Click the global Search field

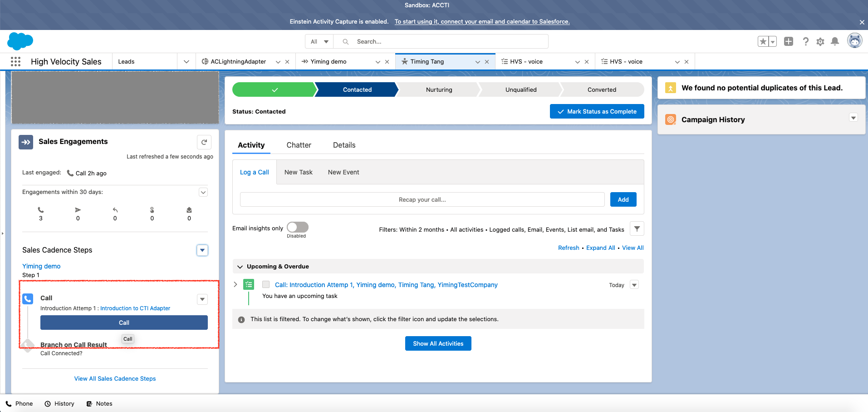pos(441,41)
